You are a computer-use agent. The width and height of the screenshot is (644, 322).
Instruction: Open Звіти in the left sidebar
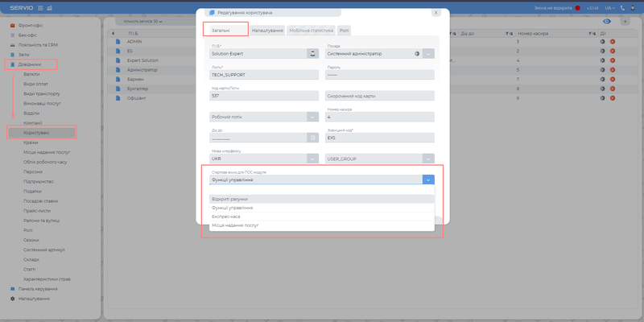point(24,55)
